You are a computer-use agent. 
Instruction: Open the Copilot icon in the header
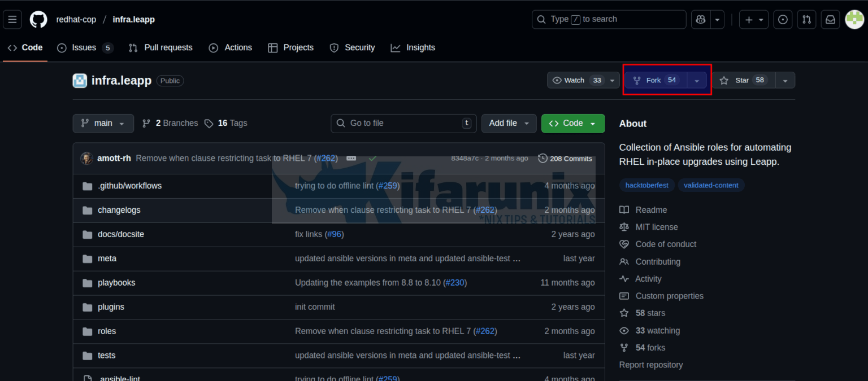pyautogui.click(x=700, y=19)
